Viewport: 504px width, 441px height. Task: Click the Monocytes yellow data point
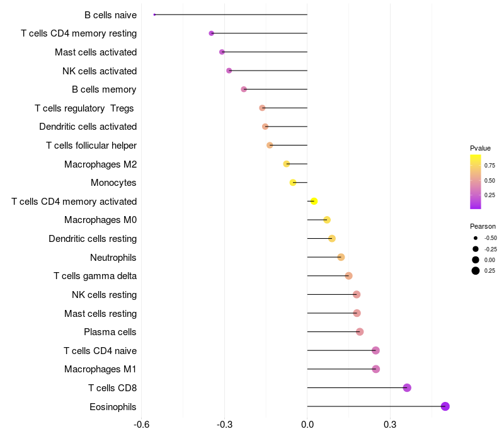pyautogui.click(x=293, y=183)
